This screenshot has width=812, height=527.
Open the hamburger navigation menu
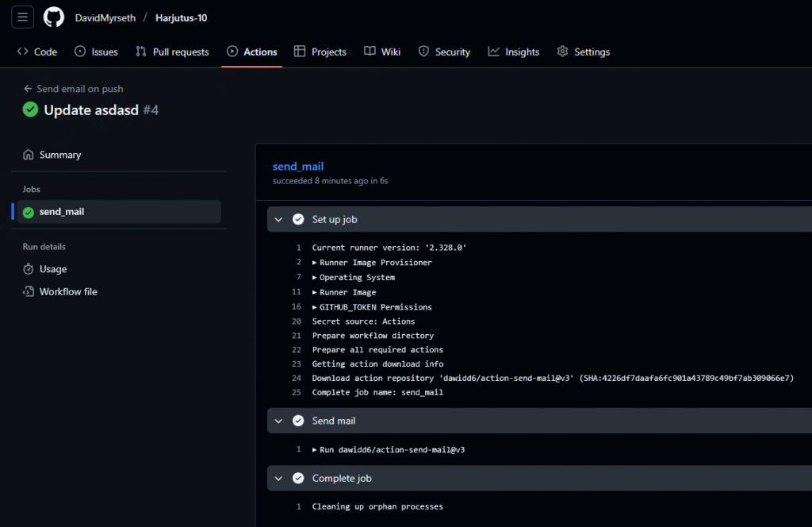22,17
